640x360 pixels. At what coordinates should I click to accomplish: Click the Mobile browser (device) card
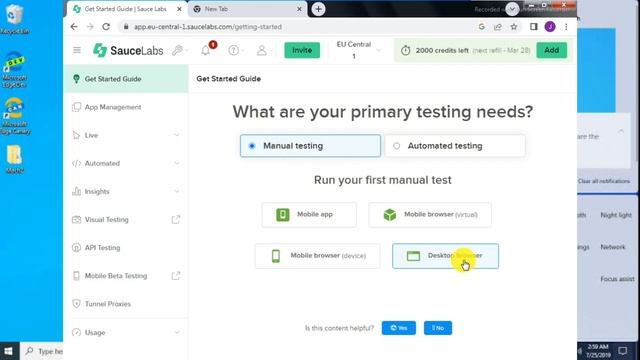tap(317, 256)
